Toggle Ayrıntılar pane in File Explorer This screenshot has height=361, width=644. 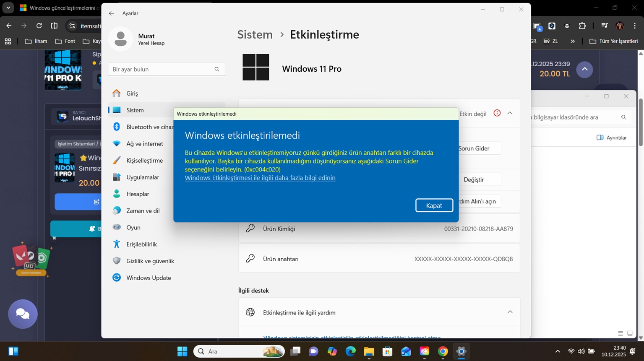[x=612, y=138]
